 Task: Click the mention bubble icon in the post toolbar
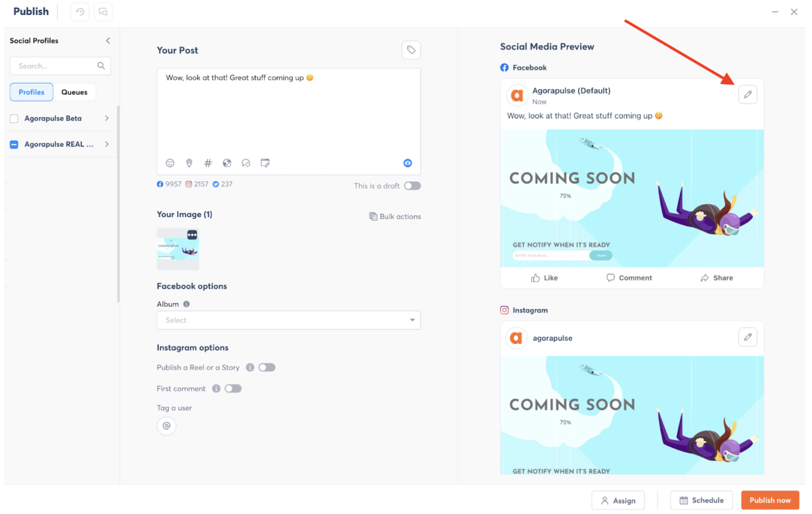tap(246, 163)
